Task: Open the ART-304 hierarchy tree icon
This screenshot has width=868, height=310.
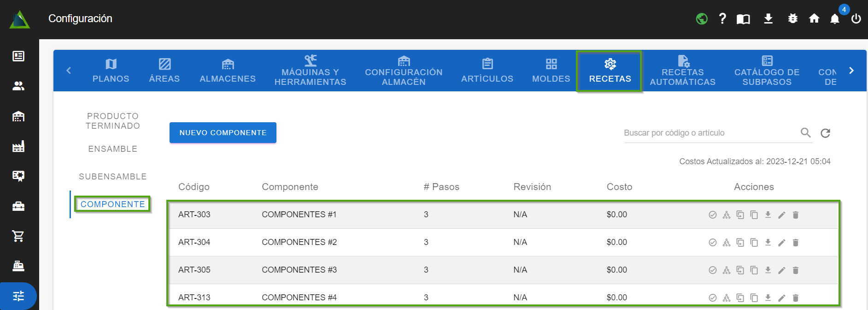Action: [x=726, y=243]
